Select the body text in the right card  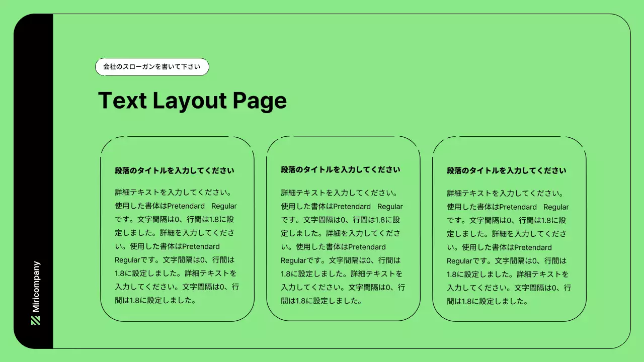pos(508,247)
